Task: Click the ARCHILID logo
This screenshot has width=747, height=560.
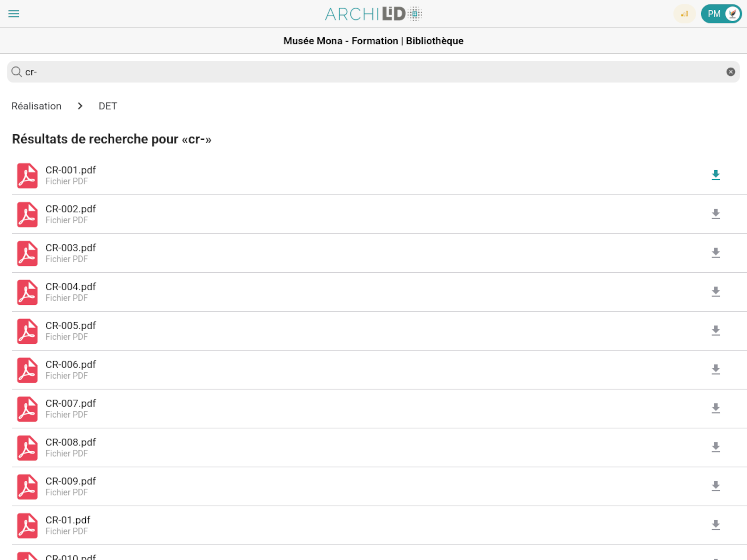Action: coord(373,14)
